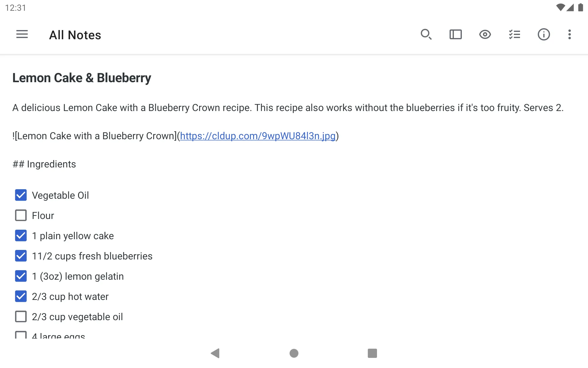Viewport: 588px width, 368px height.
Task: Select the checklist formatting icon
Action: tap(514, 35)
